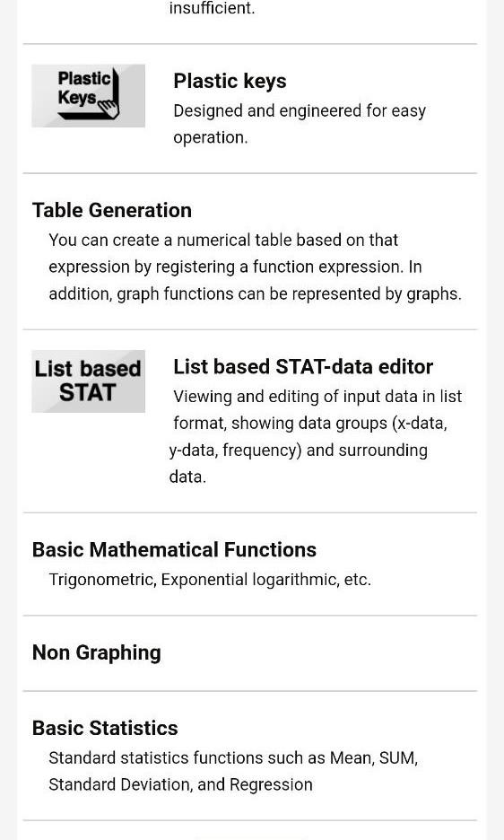Select the 'Standard statistics functions' description
504x840 pixels.
(233, 772)
